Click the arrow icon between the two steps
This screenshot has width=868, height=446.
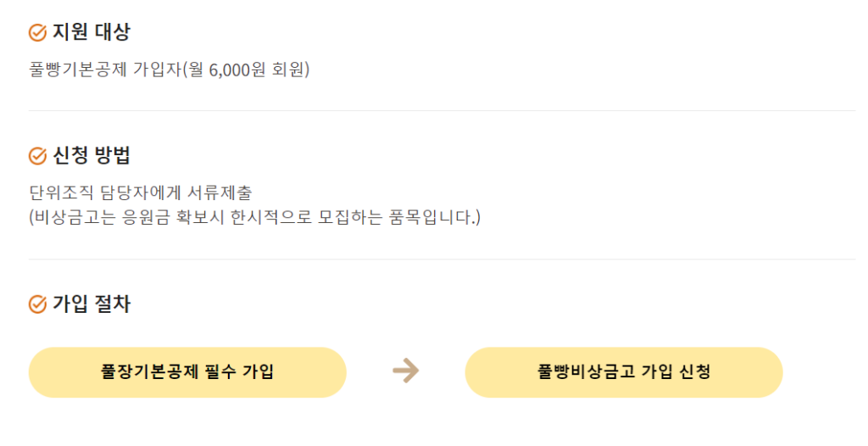coord(406,371)
